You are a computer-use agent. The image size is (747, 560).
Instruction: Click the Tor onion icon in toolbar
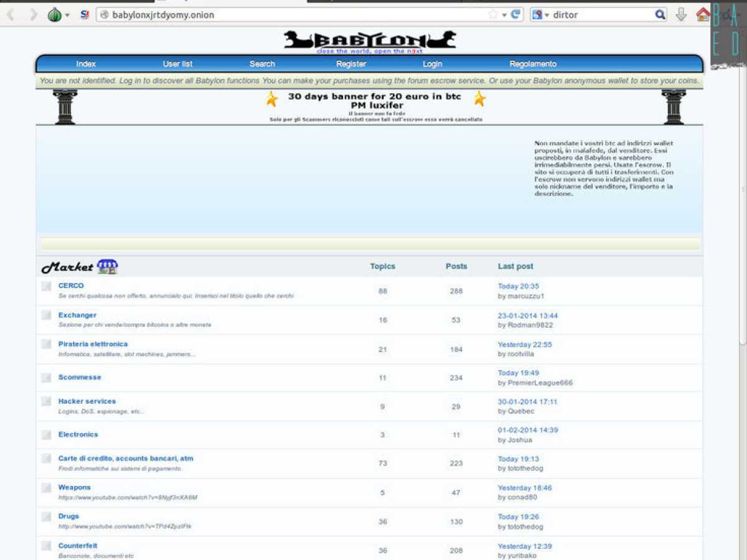(55, 14)
